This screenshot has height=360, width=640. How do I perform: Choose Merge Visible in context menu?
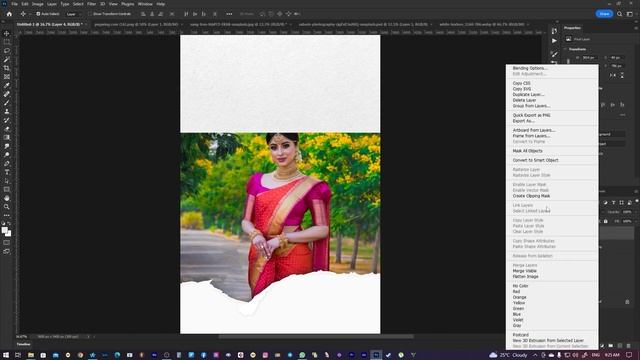point(524,271)
